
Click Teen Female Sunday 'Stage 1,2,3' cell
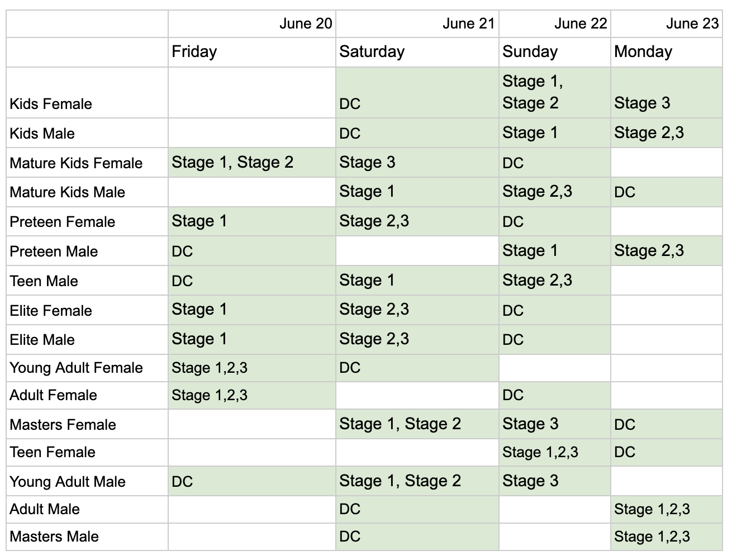pos(554,452)
